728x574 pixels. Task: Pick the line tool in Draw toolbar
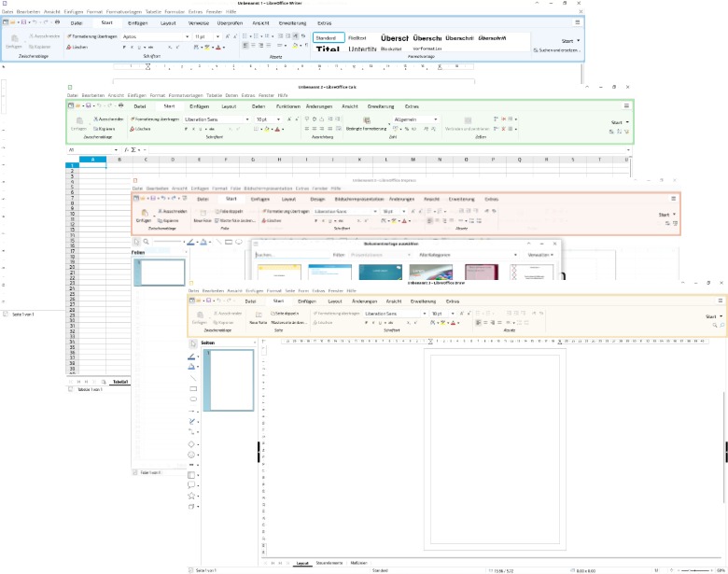192,378
